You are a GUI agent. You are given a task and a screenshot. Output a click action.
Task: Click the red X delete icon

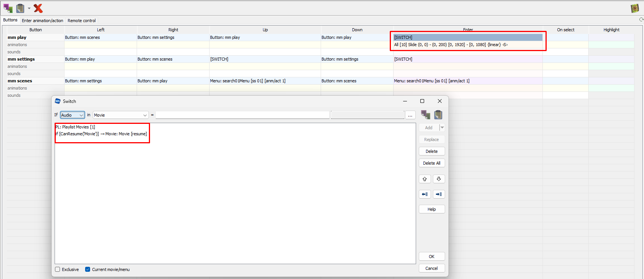click(x=38, y=8)
